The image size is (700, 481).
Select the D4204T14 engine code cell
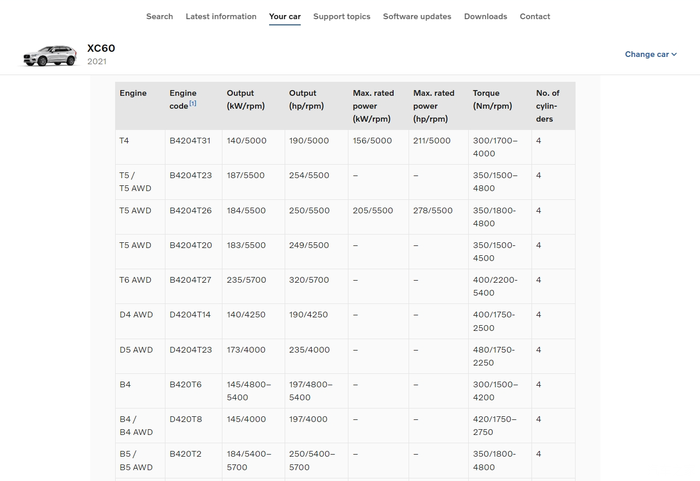190,315
